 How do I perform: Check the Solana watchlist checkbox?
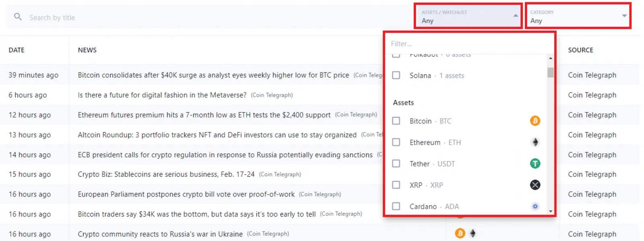coord(396,75)
